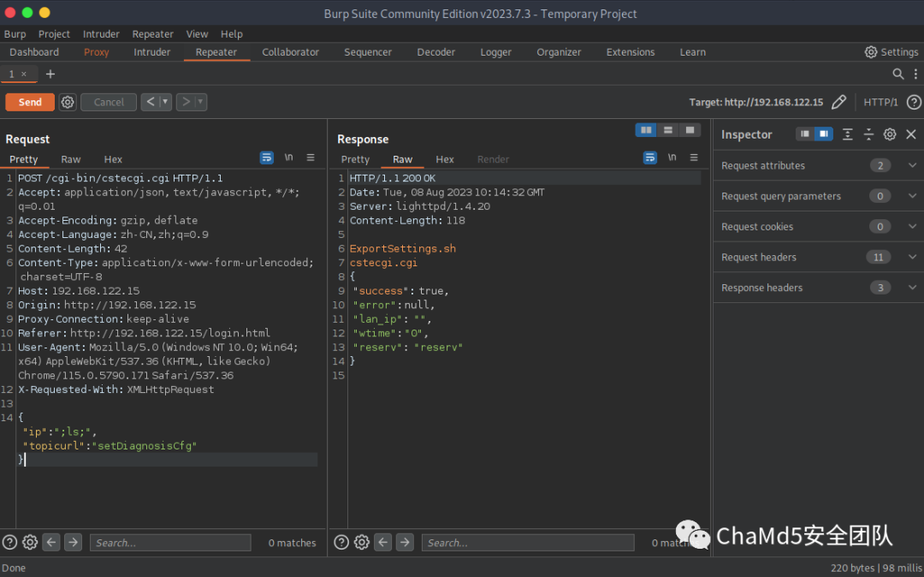Expand all Inspector sections icon
Viewport: 924px width, 577px height.
coord(847,134)
